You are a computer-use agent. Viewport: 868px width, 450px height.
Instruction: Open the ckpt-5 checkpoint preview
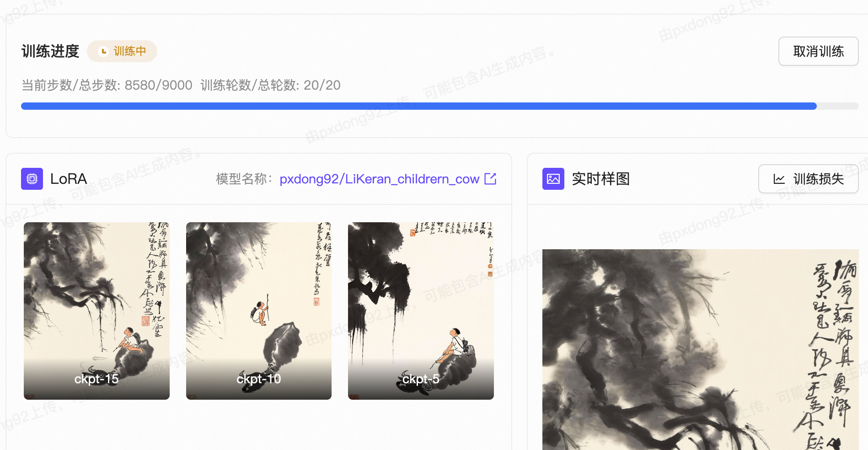click(420, 310)
